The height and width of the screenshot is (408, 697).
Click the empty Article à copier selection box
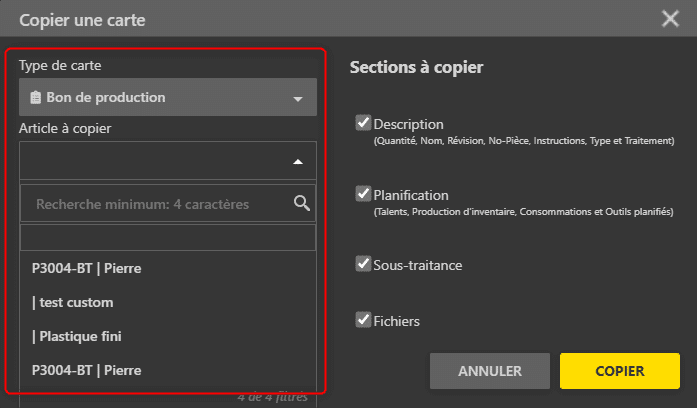[150, 161]
